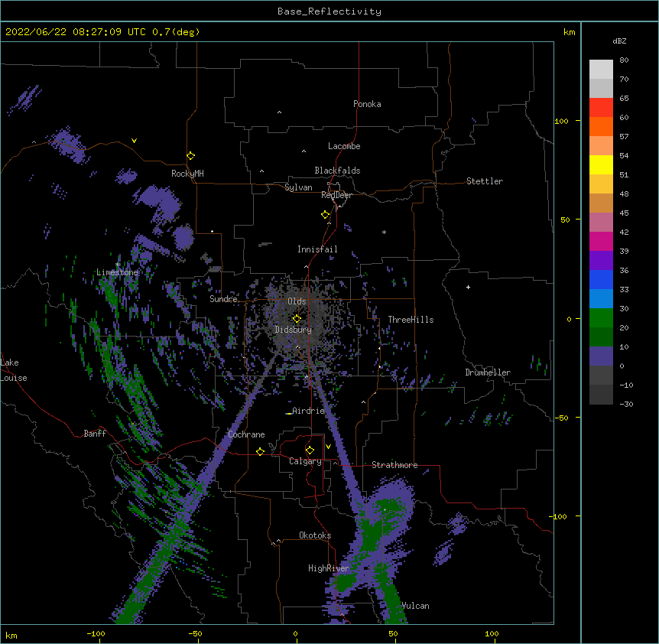The image size is (659, 644).
Task: Click the Olds city label
Action: 297,301
